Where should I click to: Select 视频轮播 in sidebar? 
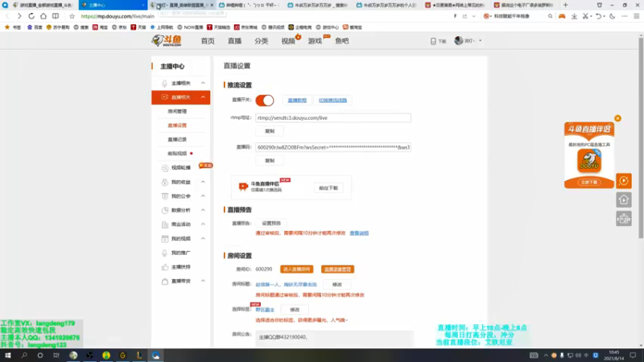click(180, 167)
